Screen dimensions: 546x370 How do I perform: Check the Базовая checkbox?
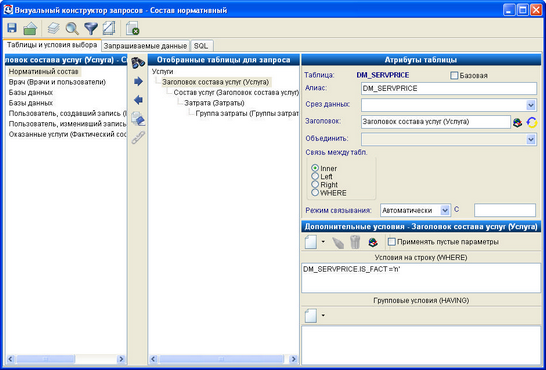(454, 76)
